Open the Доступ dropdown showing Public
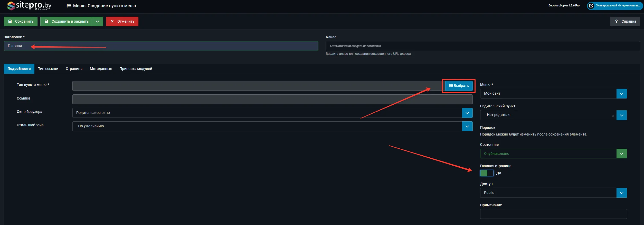644x225 pixels. click(x=621, y=193)
